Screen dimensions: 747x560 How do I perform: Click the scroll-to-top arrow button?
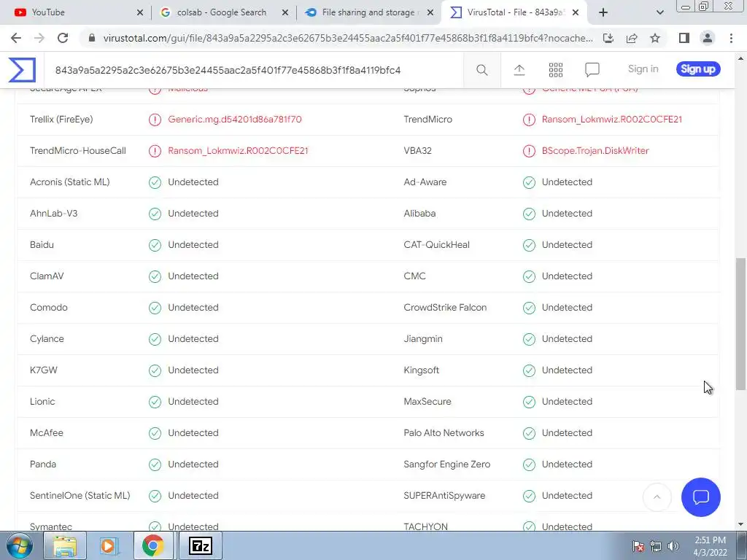657,497
